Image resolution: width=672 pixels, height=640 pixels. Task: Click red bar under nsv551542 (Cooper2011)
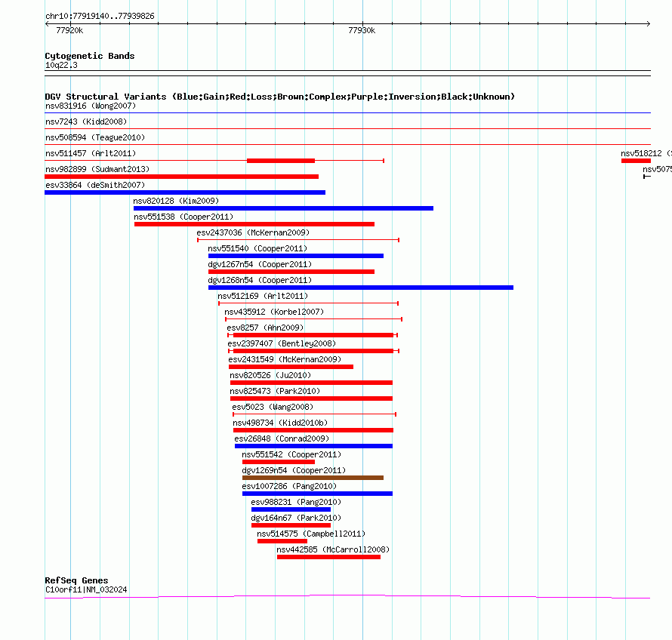point(279,462)
